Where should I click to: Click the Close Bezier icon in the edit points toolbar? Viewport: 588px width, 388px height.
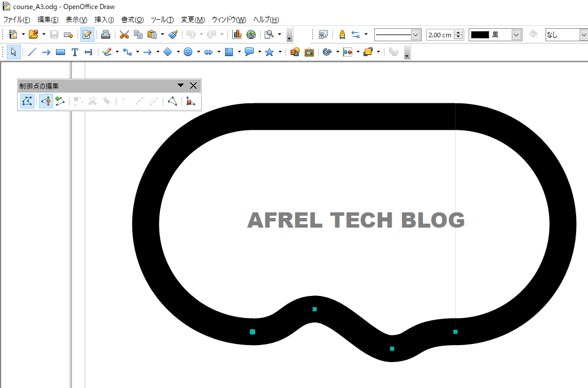click(172, 101)
